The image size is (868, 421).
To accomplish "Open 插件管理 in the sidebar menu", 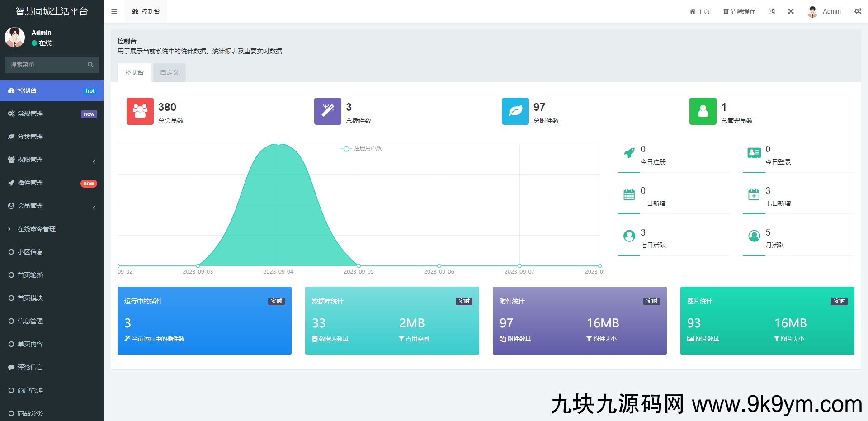I will (30, 183).
